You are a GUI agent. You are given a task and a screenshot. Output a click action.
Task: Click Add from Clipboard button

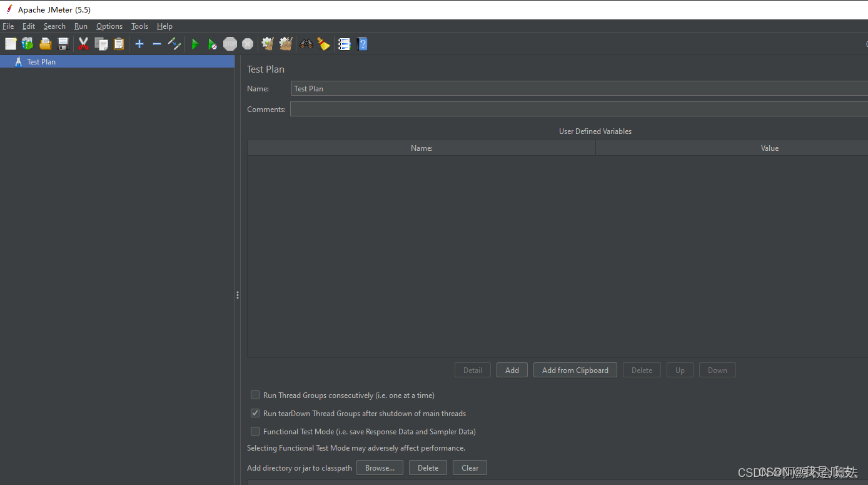(575, 370)
